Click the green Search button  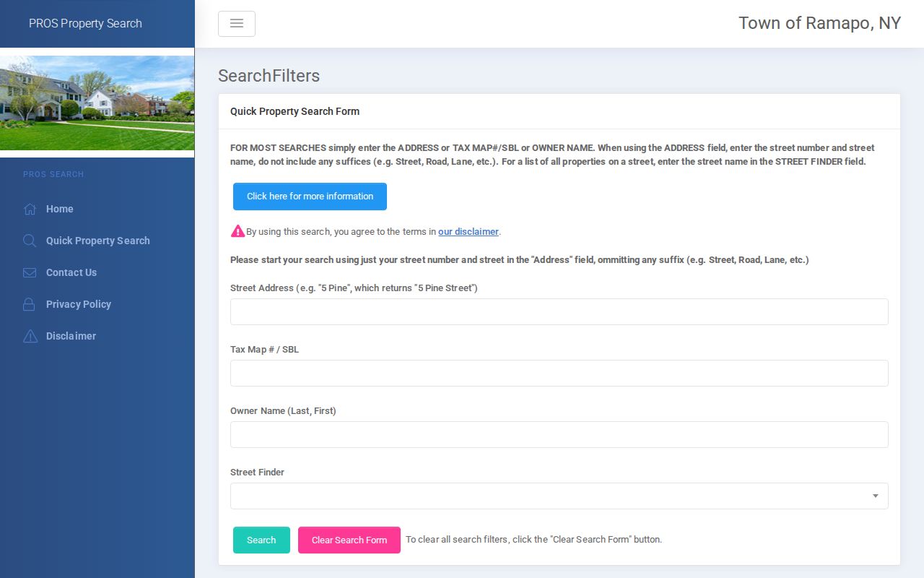tap(261, 540)
